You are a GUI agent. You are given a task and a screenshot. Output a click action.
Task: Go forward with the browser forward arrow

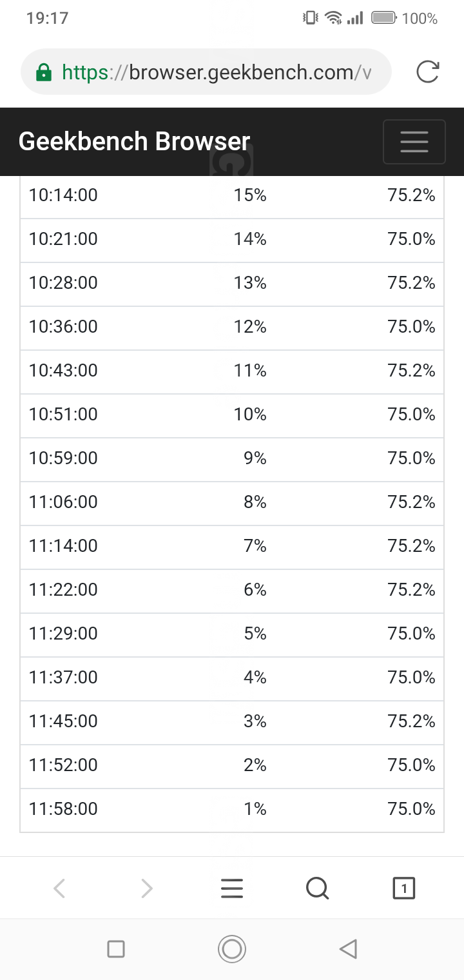pyautogui.click(x=147, y=888)
